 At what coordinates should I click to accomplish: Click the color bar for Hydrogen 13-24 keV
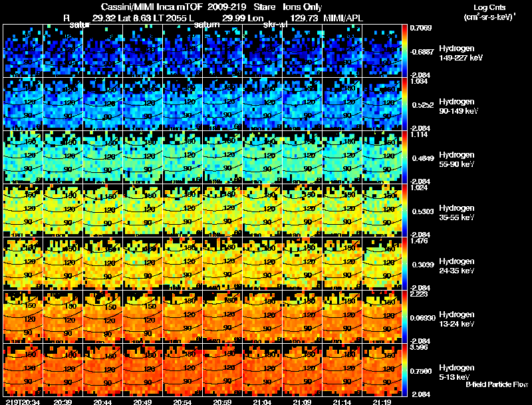(x=404, y=317)
